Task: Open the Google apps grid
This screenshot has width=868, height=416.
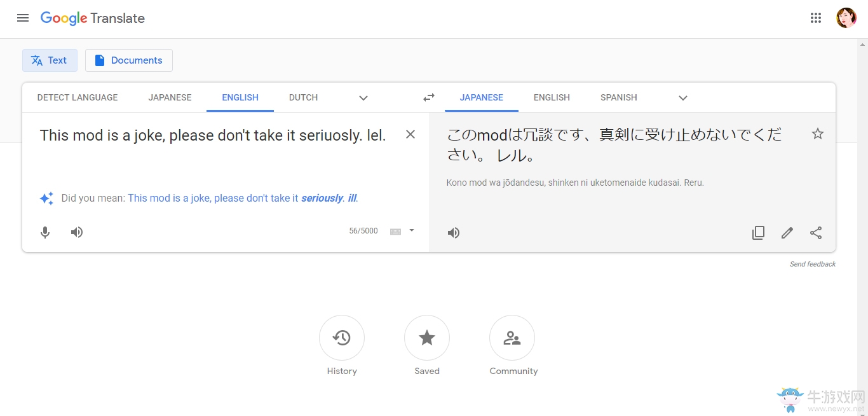Action: 816,18
